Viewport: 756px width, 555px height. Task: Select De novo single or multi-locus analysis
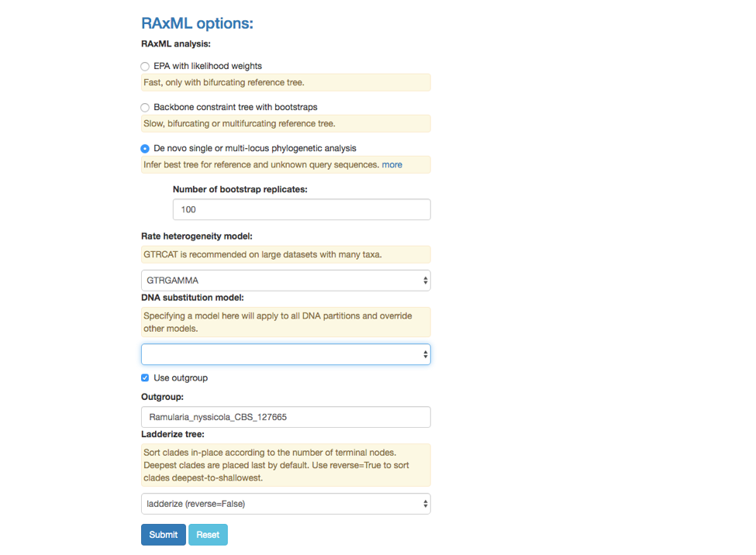click(x=145, y=149)
